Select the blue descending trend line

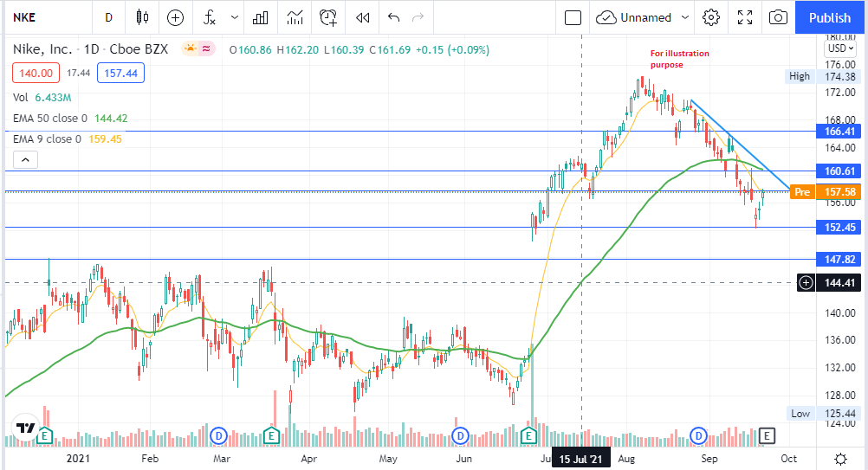(x=739, y=144)
